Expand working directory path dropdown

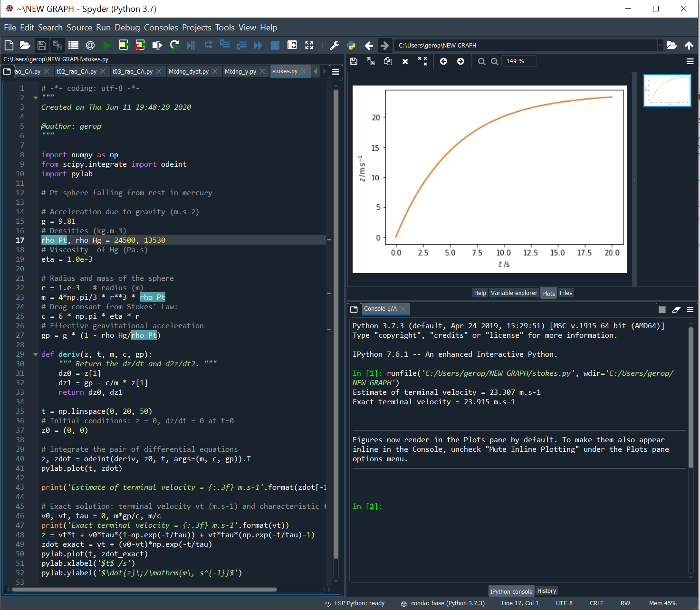(660, 46)
